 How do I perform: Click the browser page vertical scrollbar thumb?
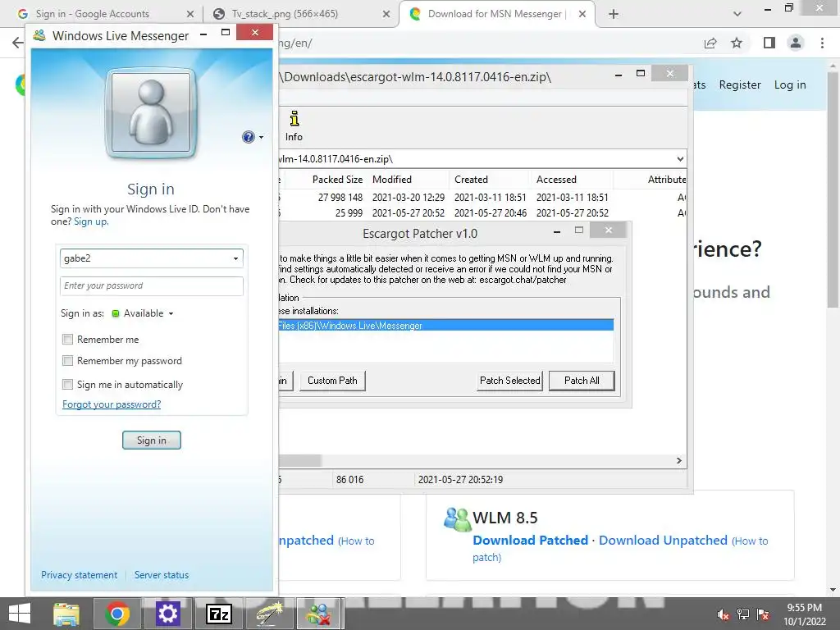click(833, 189)
